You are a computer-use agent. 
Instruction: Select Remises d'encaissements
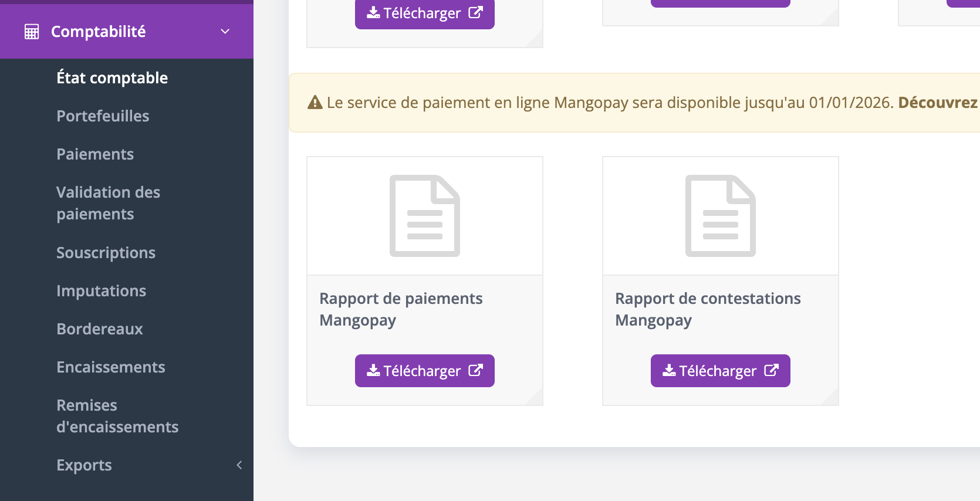[x=117, y=416]
